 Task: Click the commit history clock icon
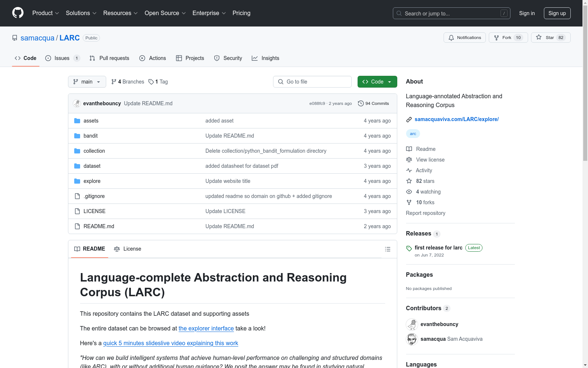[361, 103]
